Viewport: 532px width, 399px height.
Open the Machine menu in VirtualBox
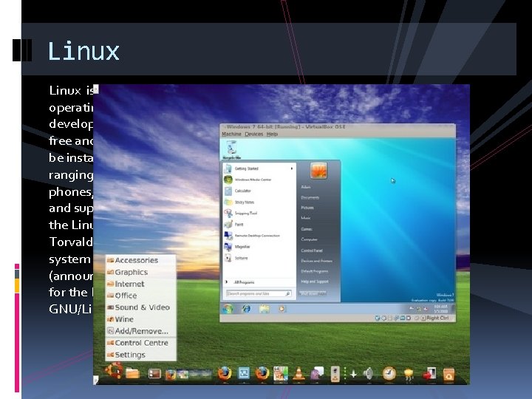[x=231, y=134]
